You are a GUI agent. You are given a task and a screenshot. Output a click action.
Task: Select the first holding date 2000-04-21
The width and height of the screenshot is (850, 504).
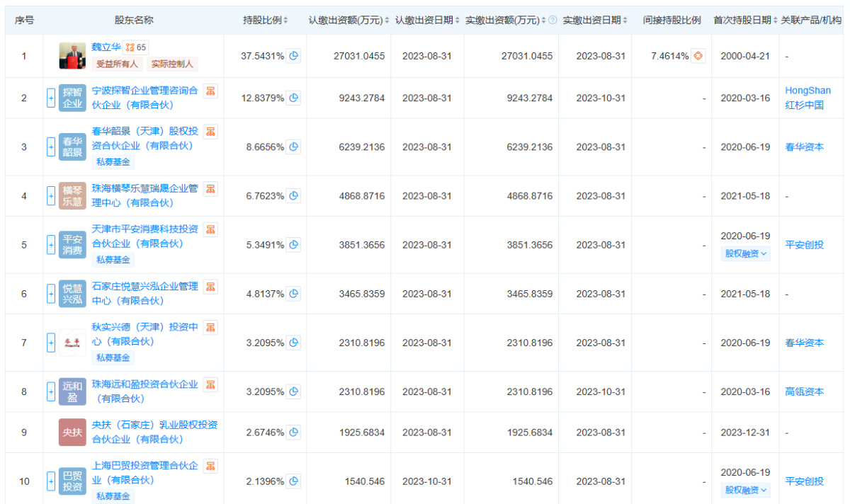click(x=745, y=56)
